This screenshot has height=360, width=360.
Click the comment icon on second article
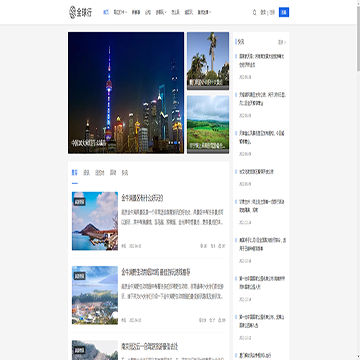coord(211,320)
